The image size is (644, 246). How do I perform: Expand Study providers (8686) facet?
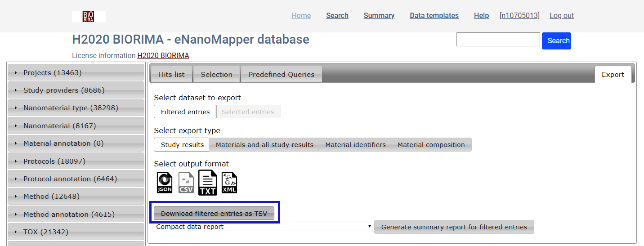(76, 90)
